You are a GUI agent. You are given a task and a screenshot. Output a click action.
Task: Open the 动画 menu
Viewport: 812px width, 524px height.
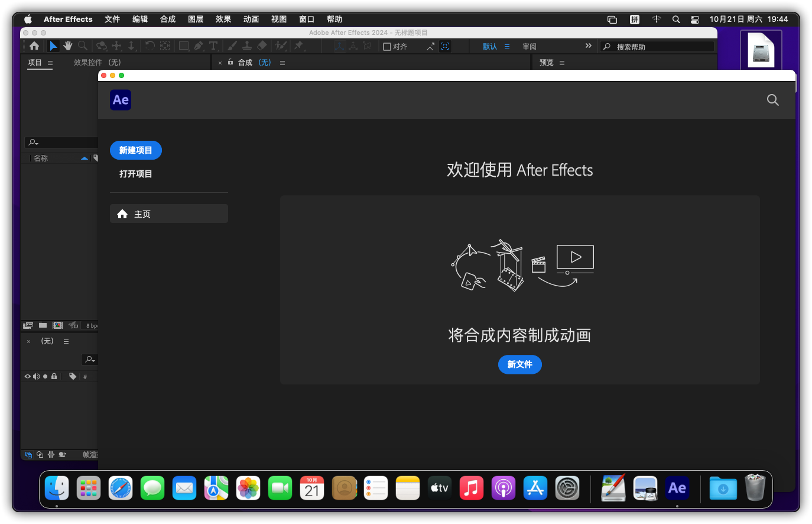[x=251, y=19]
